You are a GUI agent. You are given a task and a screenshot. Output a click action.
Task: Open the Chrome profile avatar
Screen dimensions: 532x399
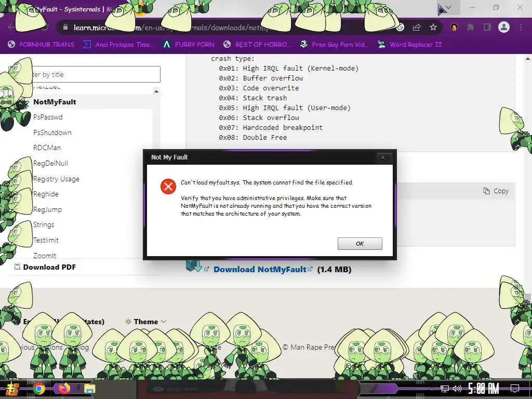tap(504, 27)
